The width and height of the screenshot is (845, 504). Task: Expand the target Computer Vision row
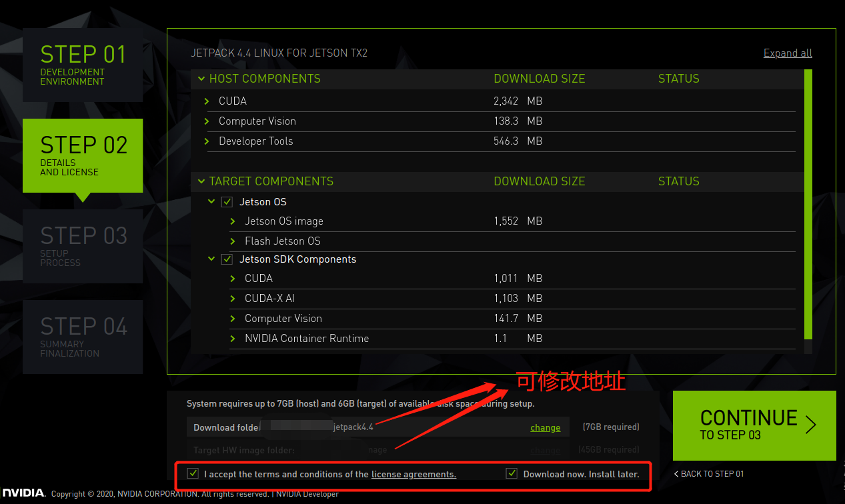(233, 319)
